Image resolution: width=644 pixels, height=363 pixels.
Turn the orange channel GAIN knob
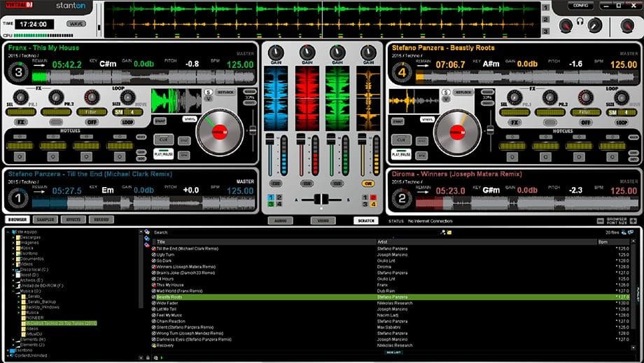[368, 53]
